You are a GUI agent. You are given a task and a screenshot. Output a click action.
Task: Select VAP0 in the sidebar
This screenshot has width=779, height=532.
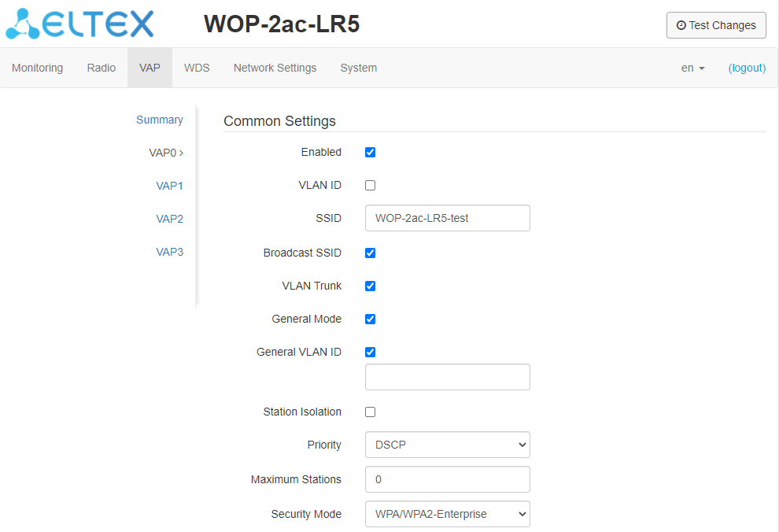pyautogui.click(x=166, y=153)
